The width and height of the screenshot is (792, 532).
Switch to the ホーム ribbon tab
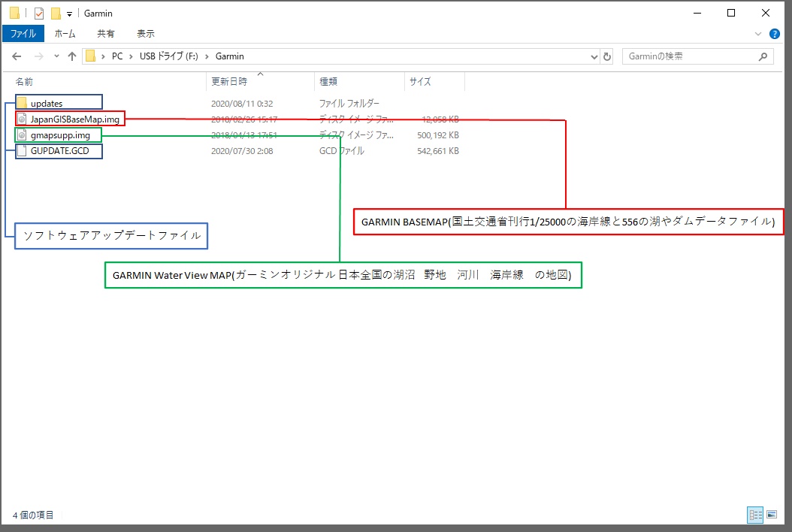(65, 34)
